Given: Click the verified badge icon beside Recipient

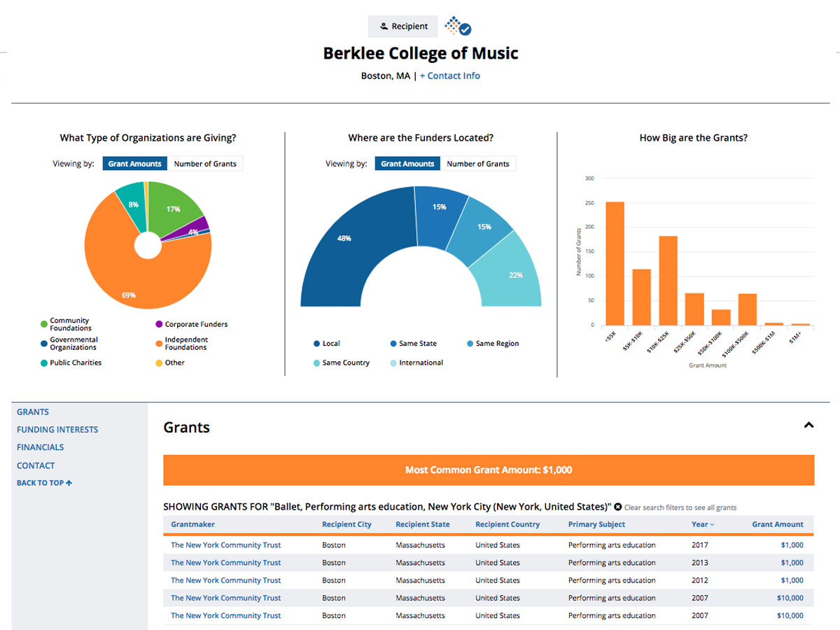Looking at the screenshot, I should pos(458,26).
